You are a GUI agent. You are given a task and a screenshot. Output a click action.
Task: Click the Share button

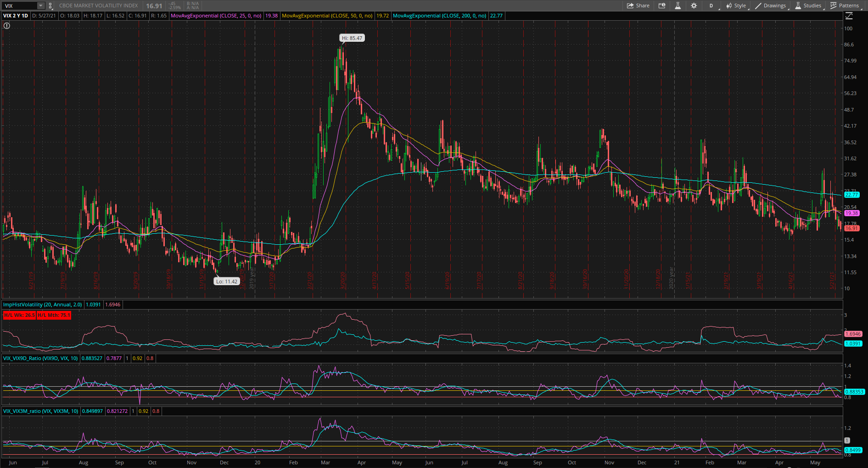point(638,6)
